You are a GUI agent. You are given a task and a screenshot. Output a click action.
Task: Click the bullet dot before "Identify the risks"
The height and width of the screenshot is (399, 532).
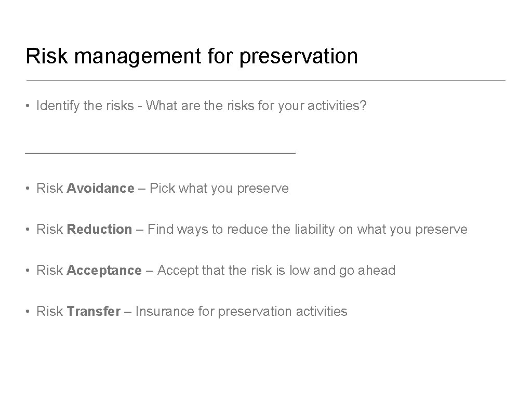click(x=29, y=107)
